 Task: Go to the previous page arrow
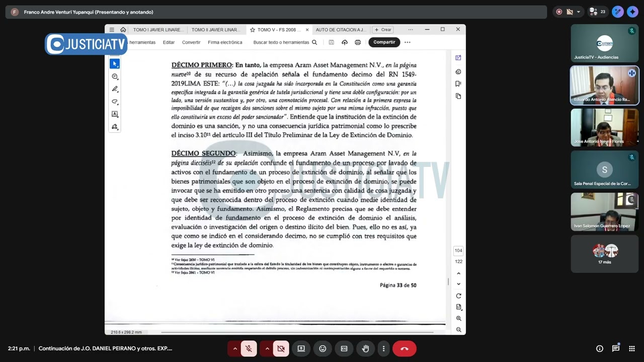tap(458, 274)
